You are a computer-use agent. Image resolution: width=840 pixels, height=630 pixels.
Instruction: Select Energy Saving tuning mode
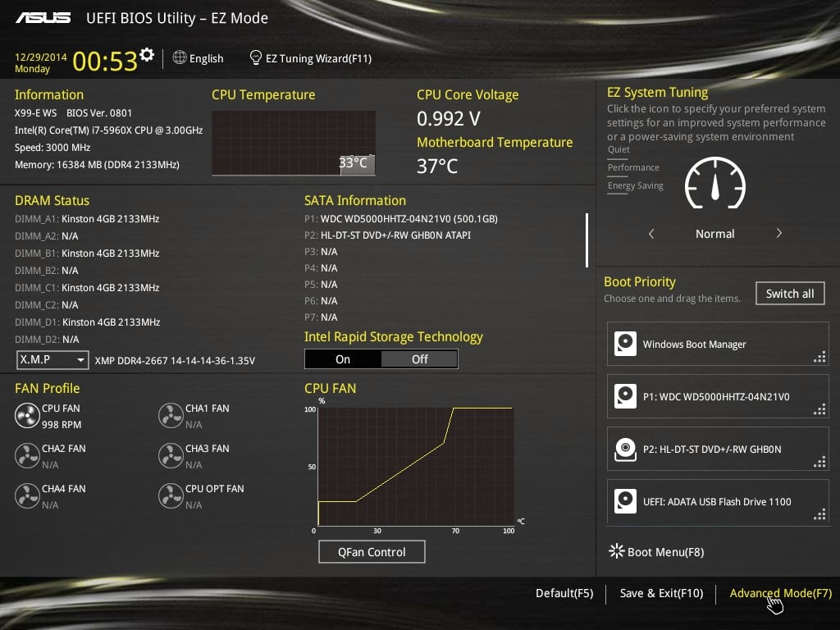(636, 186)
